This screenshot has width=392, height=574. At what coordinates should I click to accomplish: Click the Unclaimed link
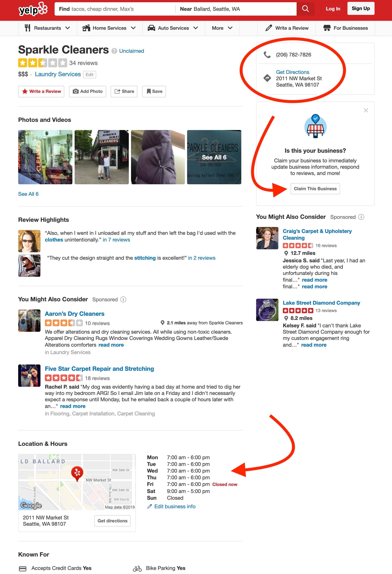(x=132, y=51)
